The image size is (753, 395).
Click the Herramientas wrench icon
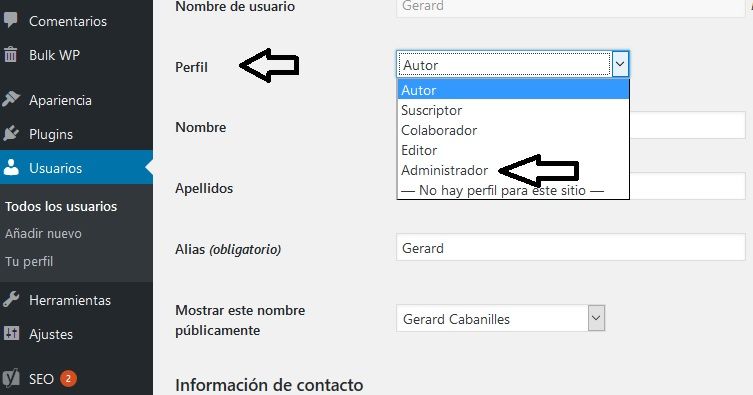click(x=11, y=299)
